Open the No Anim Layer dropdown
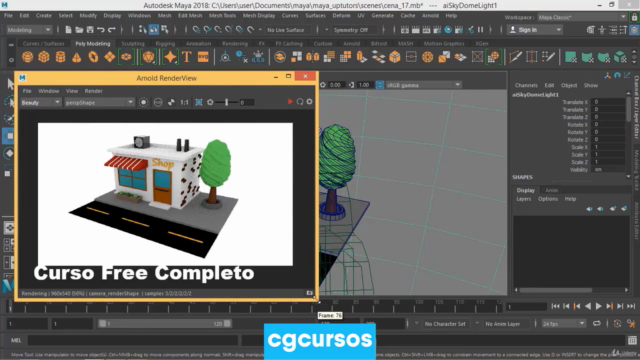Image resolution: width=640 pixels, height=360 pixels. coord(505,324)
